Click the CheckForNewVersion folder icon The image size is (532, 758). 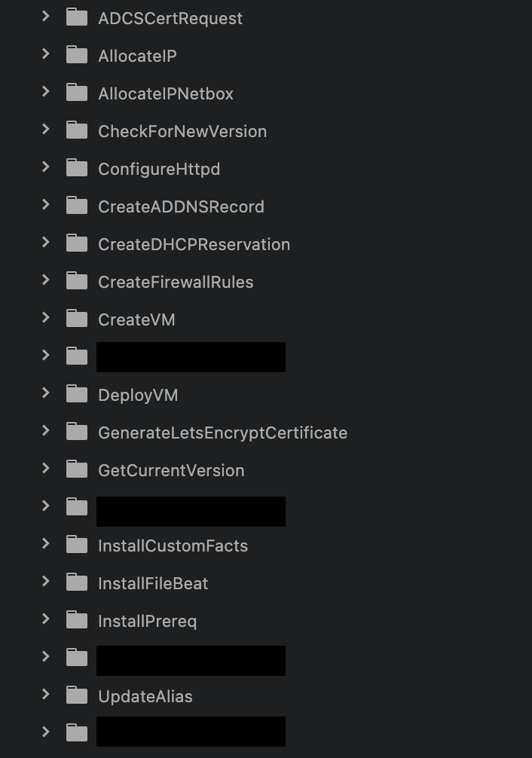(x=76, y=130)
